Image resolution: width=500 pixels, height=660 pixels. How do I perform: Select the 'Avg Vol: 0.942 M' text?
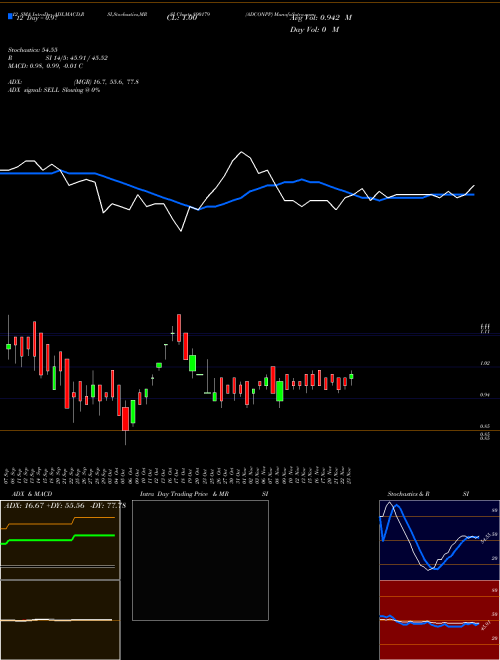click(x=320, y=18)
